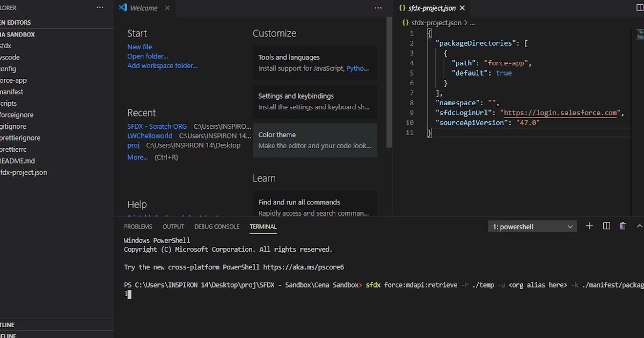Expand the force-app folder
The height and width of the screenshot is (338, 644).
(13, 80)
